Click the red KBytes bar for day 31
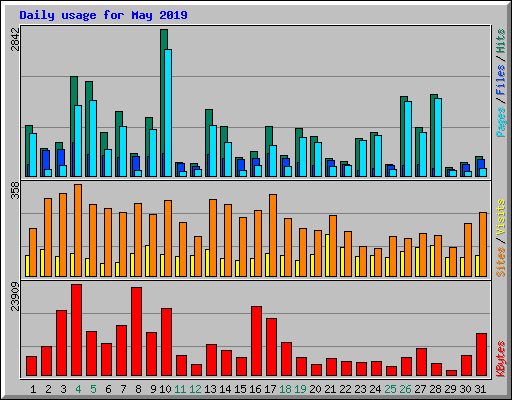 [481, 354]
